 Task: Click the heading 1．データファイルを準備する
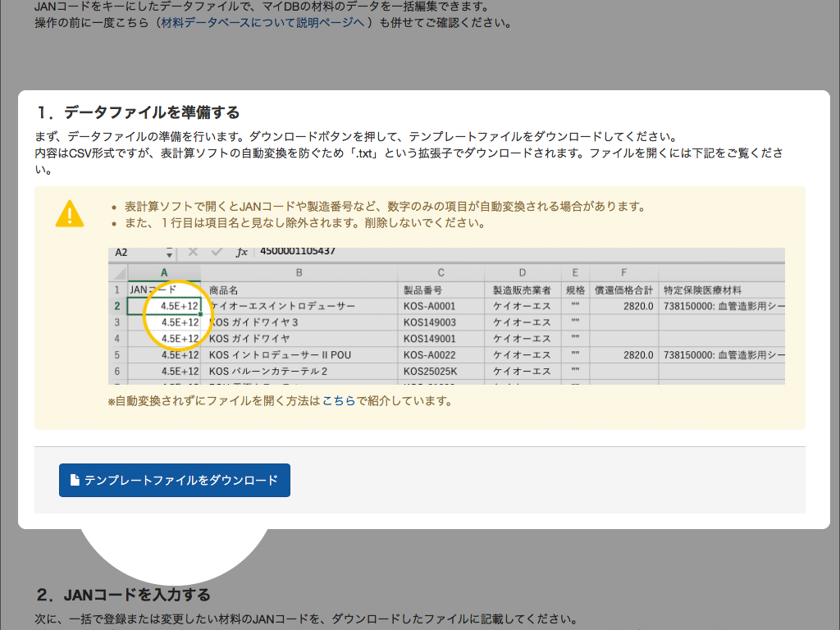(137, 112)
